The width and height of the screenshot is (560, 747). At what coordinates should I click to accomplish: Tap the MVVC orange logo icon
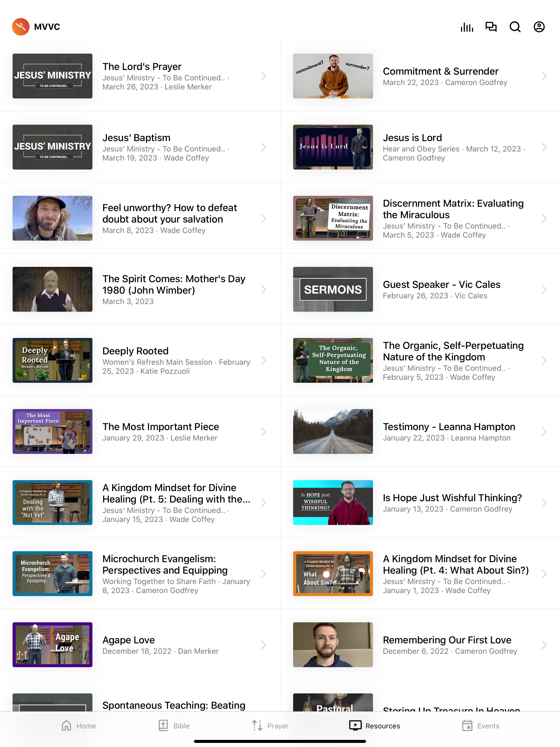click(x=21, y=27)
